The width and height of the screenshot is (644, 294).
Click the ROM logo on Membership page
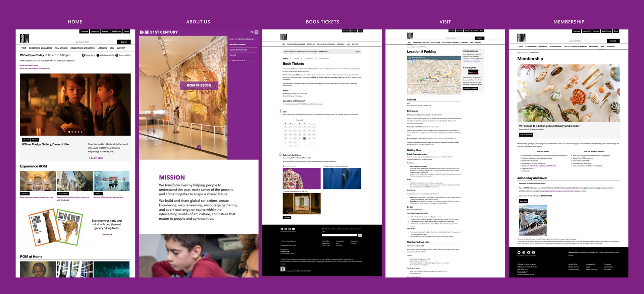pyautogui.click(x=521, y=38)
